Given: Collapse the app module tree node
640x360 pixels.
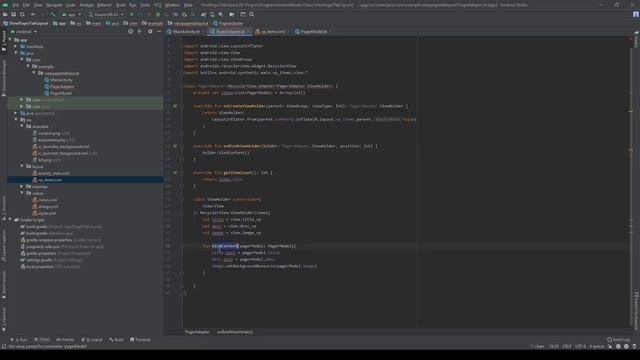Looking at the screenshot, I should 10,40.
